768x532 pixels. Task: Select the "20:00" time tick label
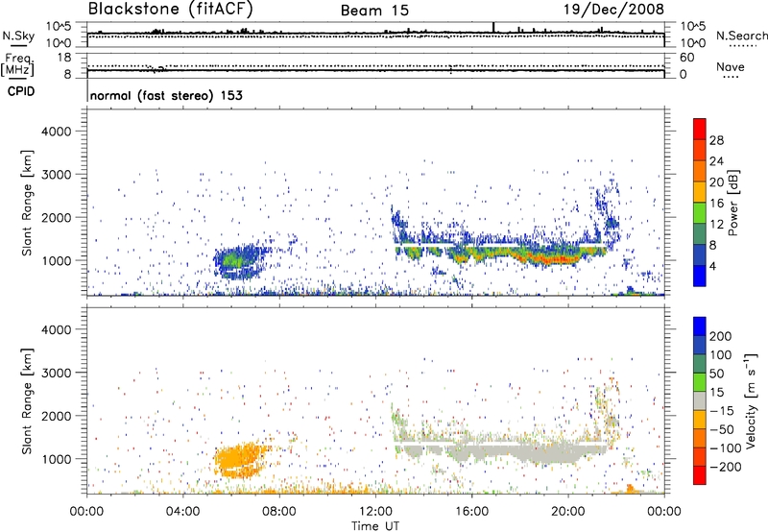567,512
